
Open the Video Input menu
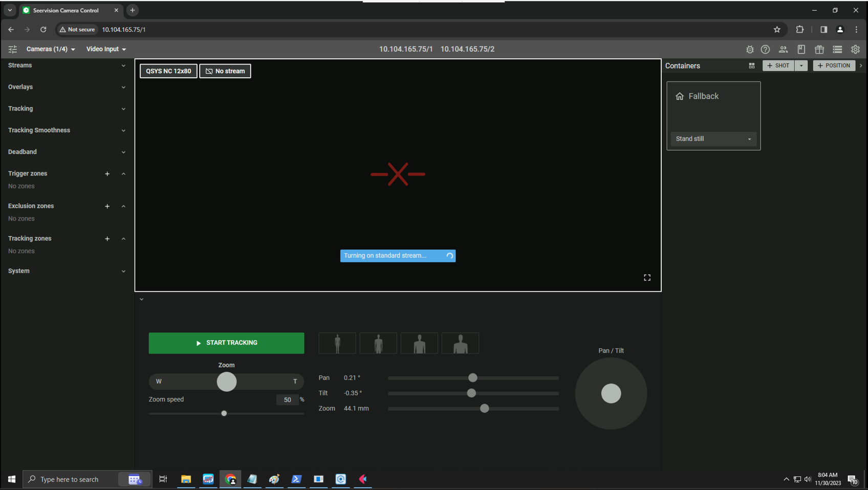(x=106, y=49)
